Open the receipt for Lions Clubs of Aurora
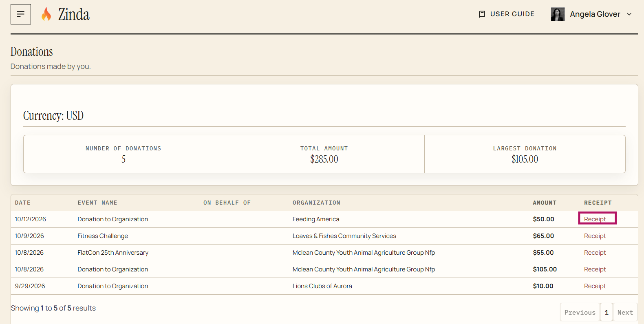 (x=595, y=286)
